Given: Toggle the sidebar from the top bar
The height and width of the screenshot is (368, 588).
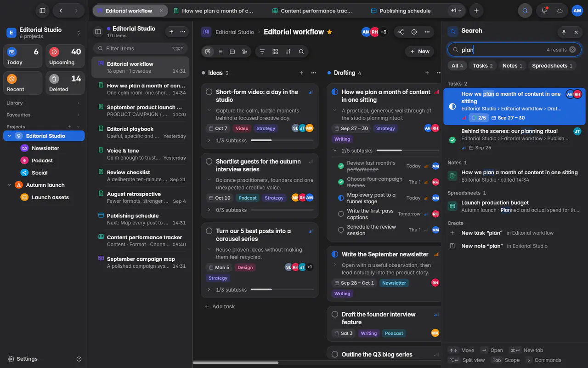Looking at the screenshot, I should (42, 11).
